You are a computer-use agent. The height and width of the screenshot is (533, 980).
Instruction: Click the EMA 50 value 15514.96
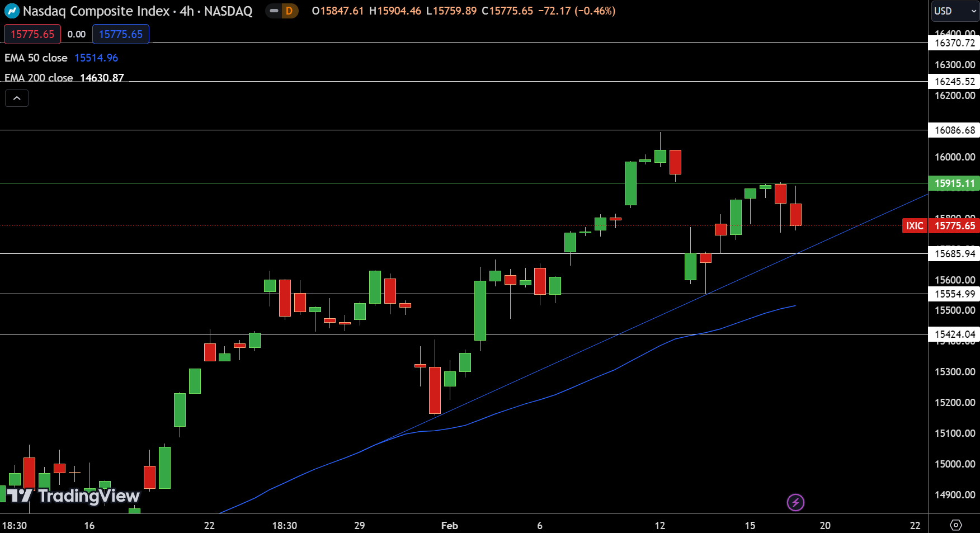point(96,58)
